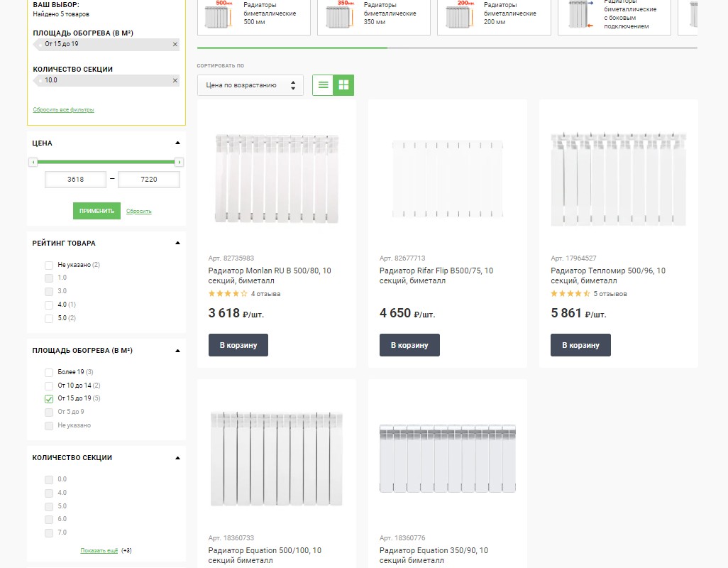Uncheck the 'От 15 до 19' area checkbox
Screen dimensions: 728x568
click(49, 399)
